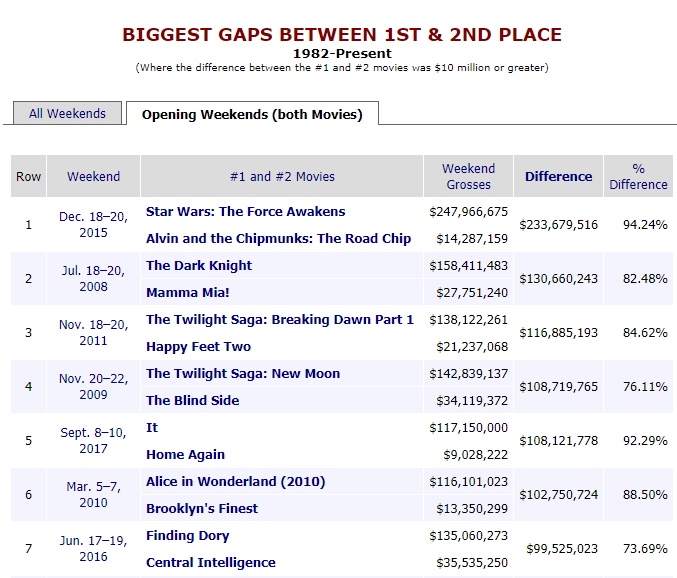Open the Nov. 20–22, 2009 weekend link

coord(93,386)
